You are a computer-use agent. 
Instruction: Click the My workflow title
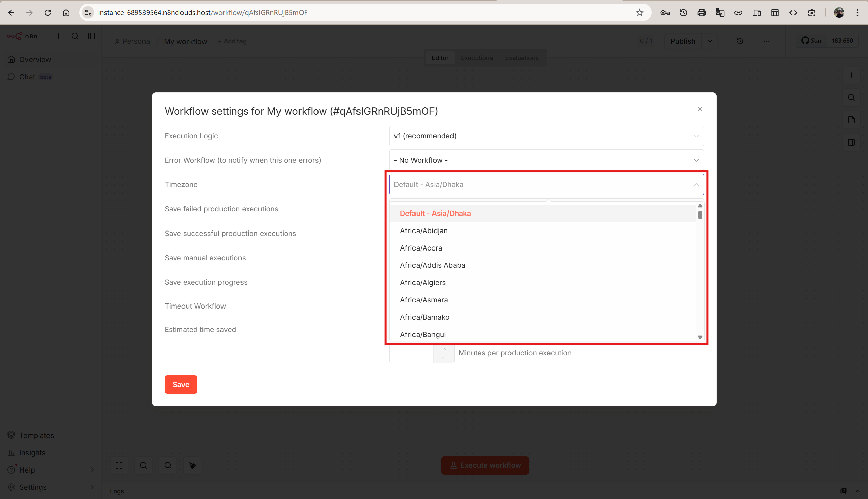click(185, 41)
